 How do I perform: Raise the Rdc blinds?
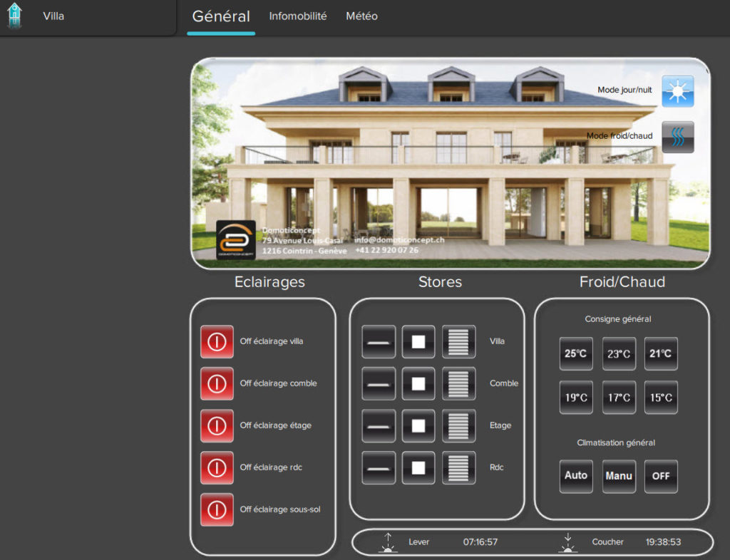(x=379, y=468)
